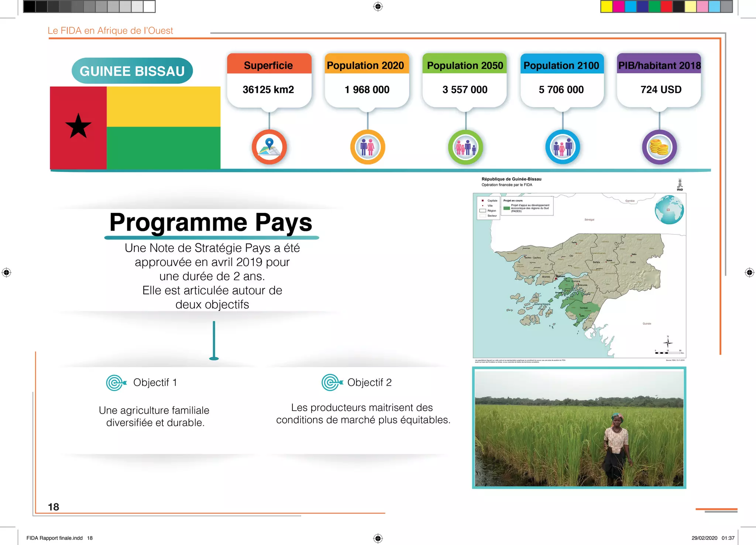
Task: Click the black swatch in the grayscale strip
Action: [x=30, y=7]
